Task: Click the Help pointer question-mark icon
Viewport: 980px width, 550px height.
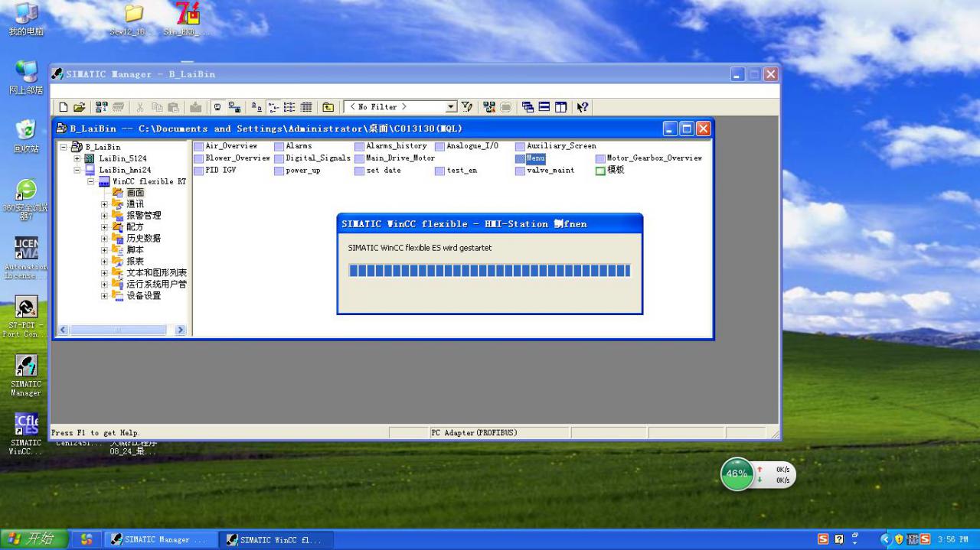Action: point(583,107)
